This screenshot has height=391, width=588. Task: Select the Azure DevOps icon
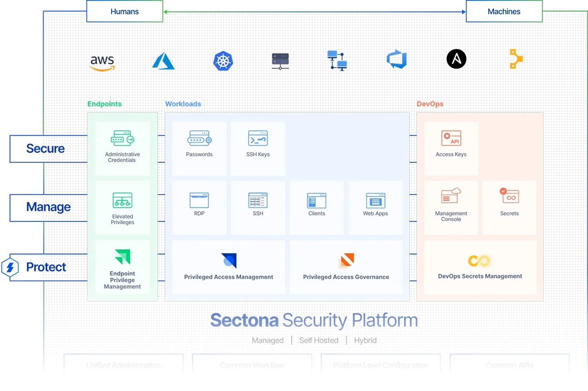coord(397,60)
